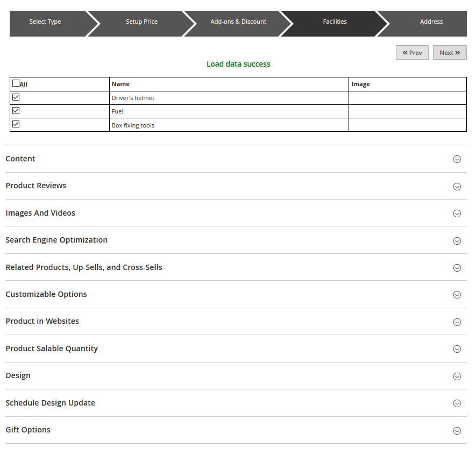Click the chevron icon beside Product in Websites

pos(457,322)
